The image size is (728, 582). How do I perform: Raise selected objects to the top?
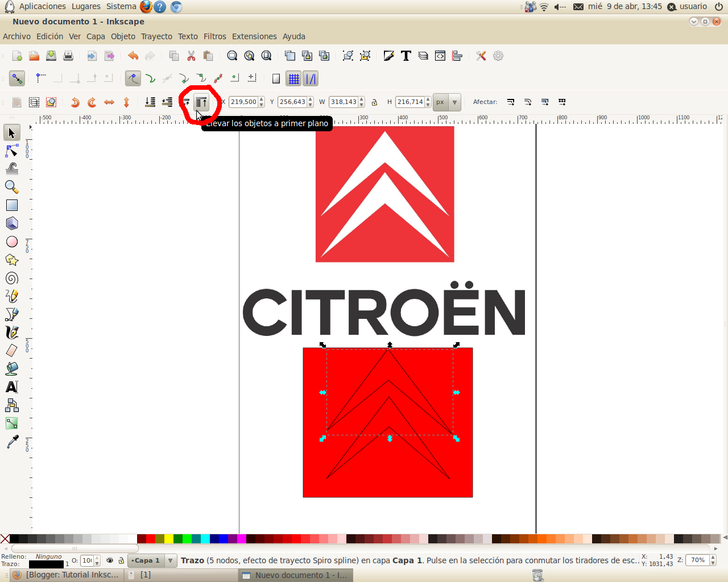201,102
